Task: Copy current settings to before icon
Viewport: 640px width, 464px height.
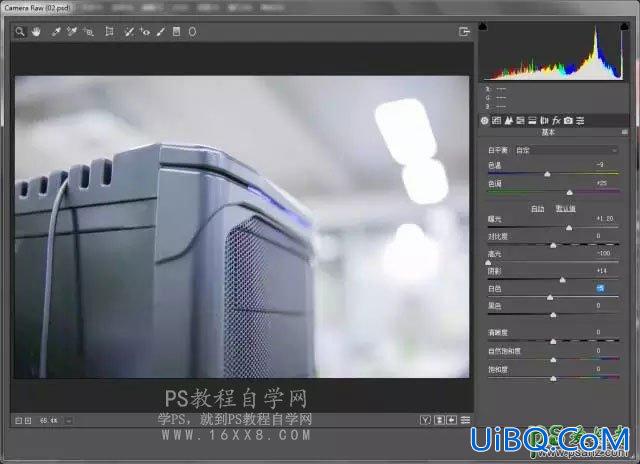Action: click(x=451, y=420)
